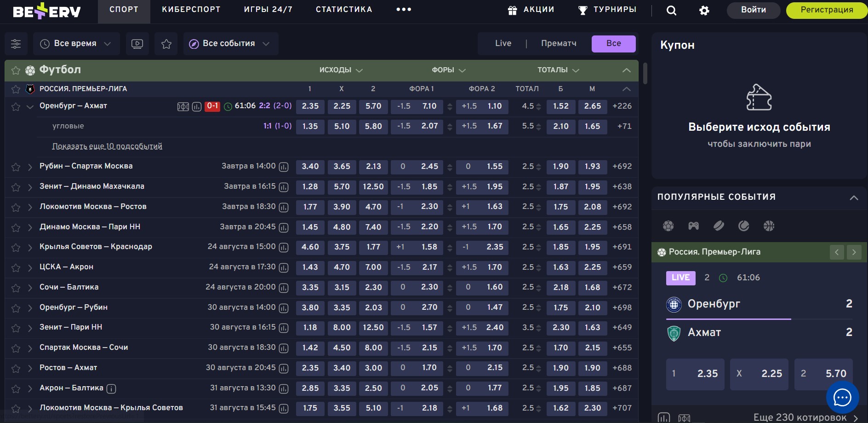The height and width of the screenshot is (423, 868).
Task: Collapse the Футбол section chevron
Action: [626, 70]
